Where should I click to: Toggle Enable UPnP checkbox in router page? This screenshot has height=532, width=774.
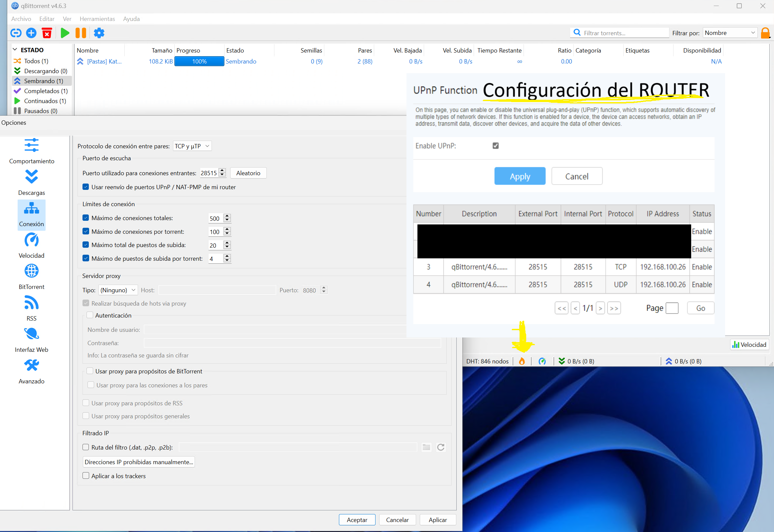coord(496,146)
